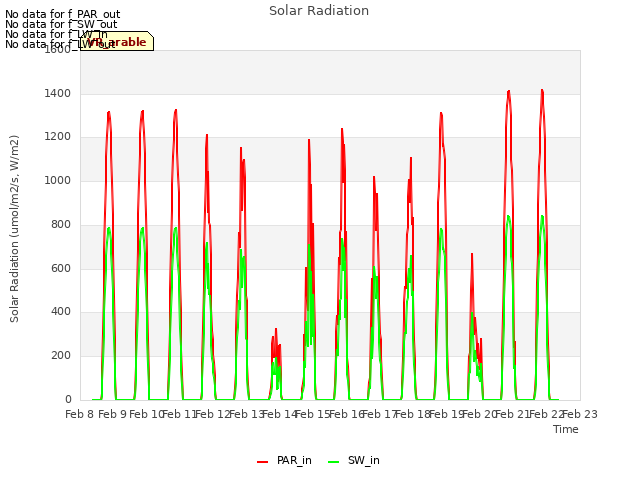
Task: Select the 'Feb 16' x-axis tick label
Action: click(x=347, y=414)
